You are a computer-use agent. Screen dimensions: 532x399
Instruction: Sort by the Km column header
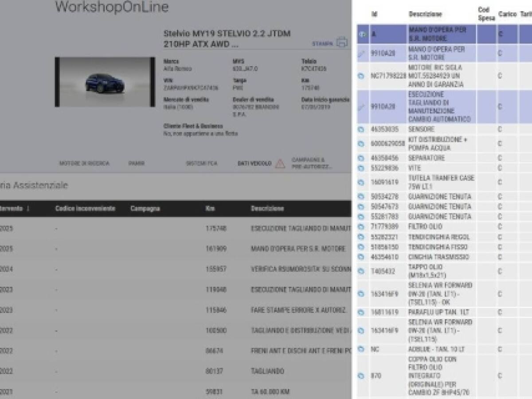(x=210, y=208)
